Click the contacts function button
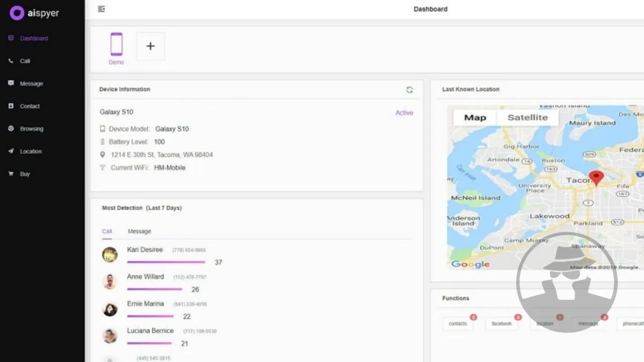The image size is (644, 362). click(458, 324)
